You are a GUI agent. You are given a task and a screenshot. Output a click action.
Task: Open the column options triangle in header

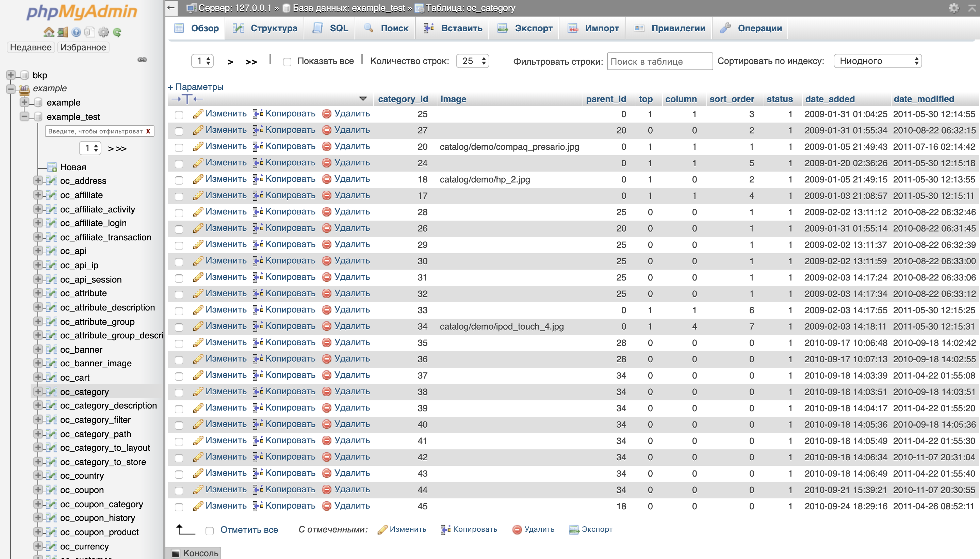[x=363, y=99]
